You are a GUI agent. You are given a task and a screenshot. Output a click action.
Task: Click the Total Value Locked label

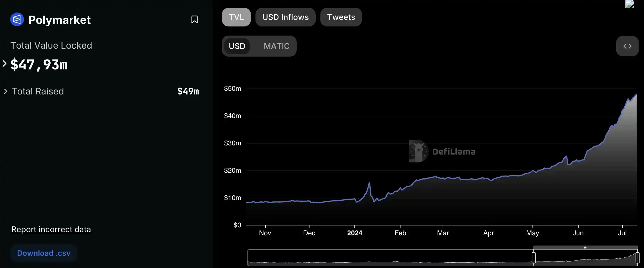[x=51, y=46]
